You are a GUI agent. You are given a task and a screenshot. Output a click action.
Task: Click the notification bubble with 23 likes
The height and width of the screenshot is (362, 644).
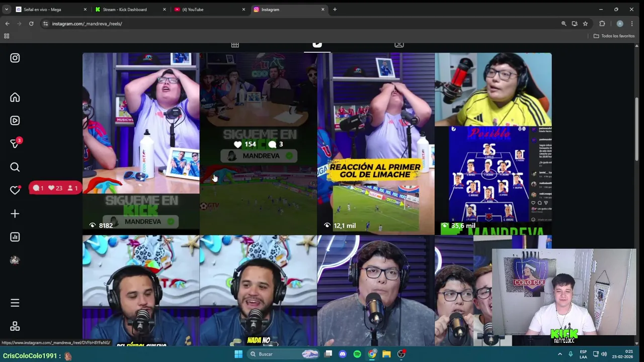55,188
